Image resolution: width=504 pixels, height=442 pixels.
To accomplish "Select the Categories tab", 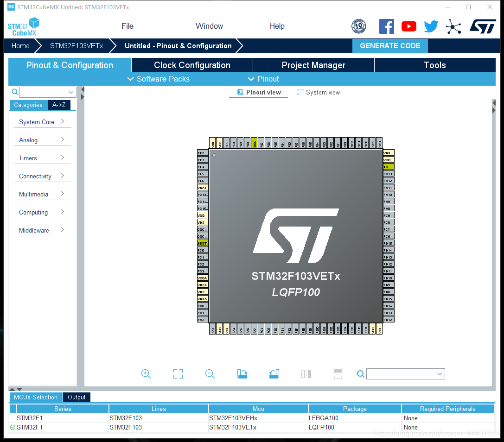I will coord(28,105).
